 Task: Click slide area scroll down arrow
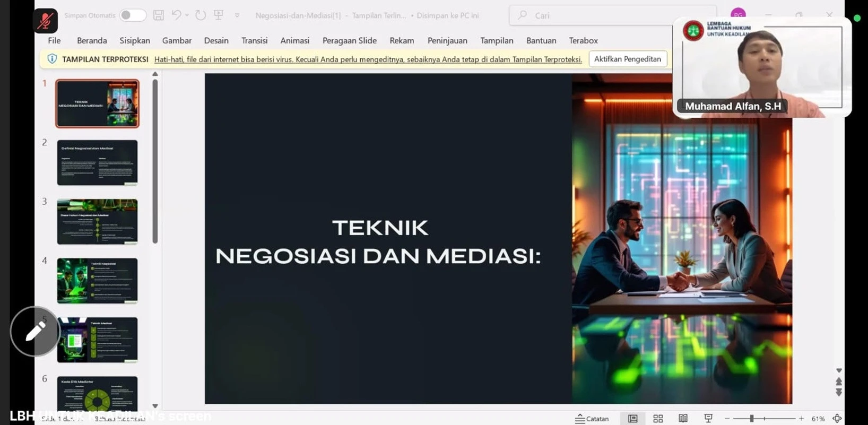tap(839, 371)
